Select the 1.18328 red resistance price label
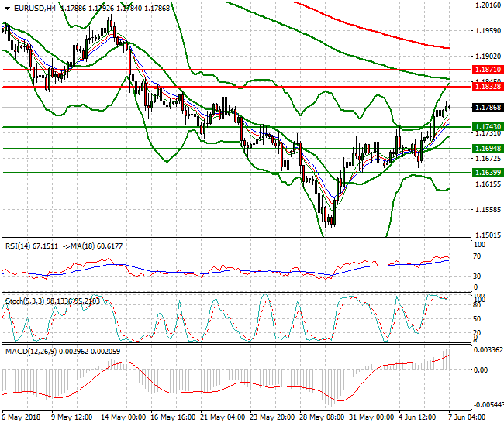 click(x=487, y=88)
